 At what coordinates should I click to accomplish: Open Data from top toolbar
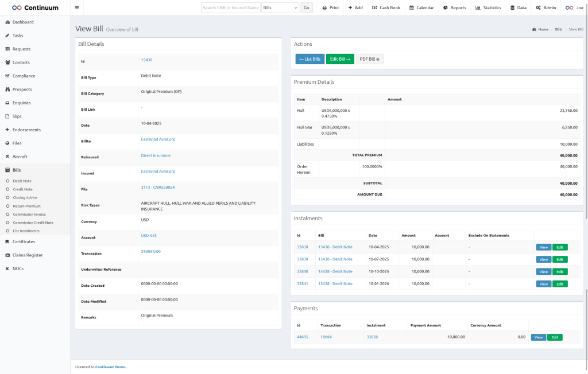[x=519, y=7]
